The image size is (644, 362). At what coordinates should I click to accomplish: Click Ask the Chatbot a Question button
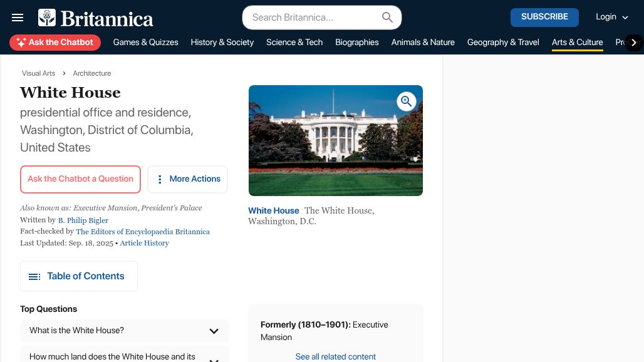pos(80,179)
